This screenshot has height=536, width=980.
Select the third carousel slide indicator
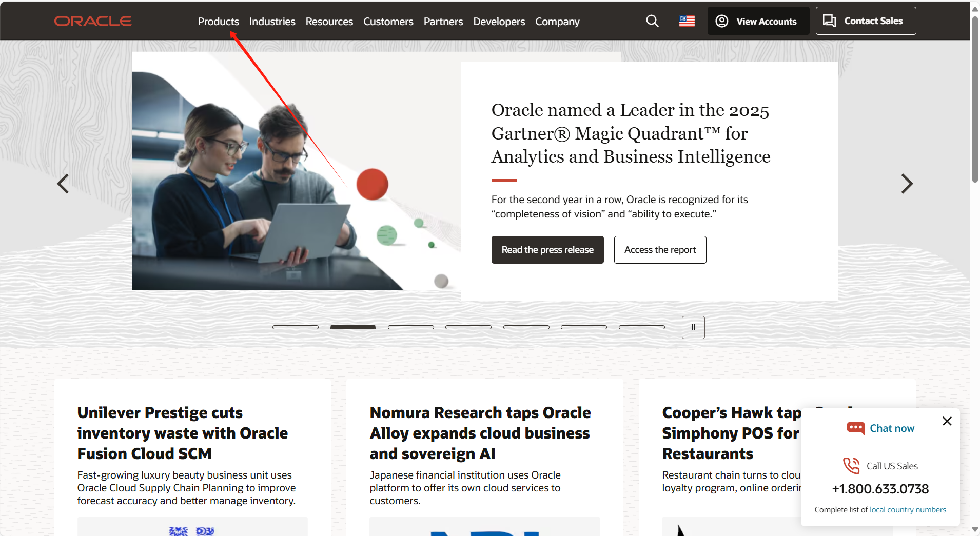tap(411, 327)
